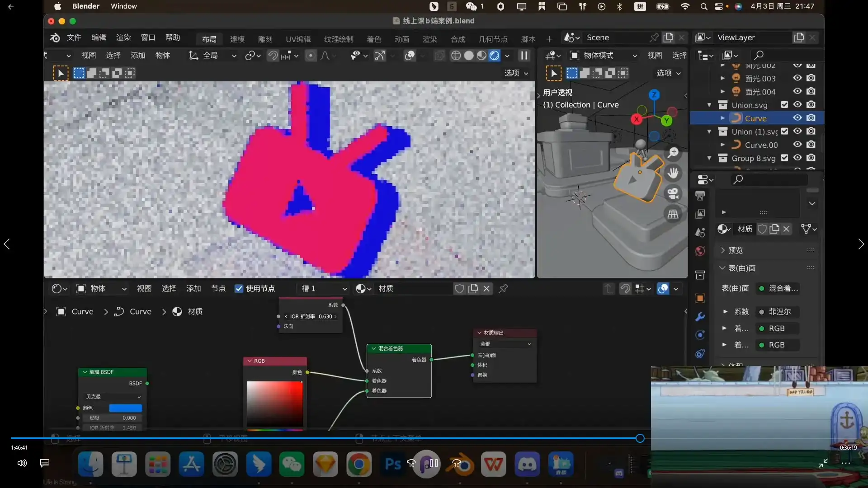Click the zoom magnifier gizmo in viewport

coord(673,152)
